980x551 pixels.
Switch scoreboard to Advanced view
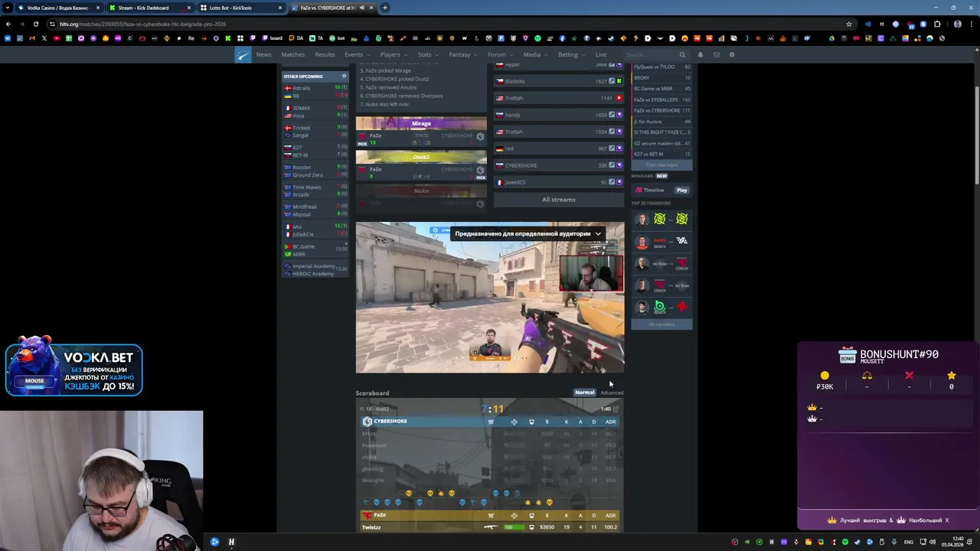[x=612, y=393]
